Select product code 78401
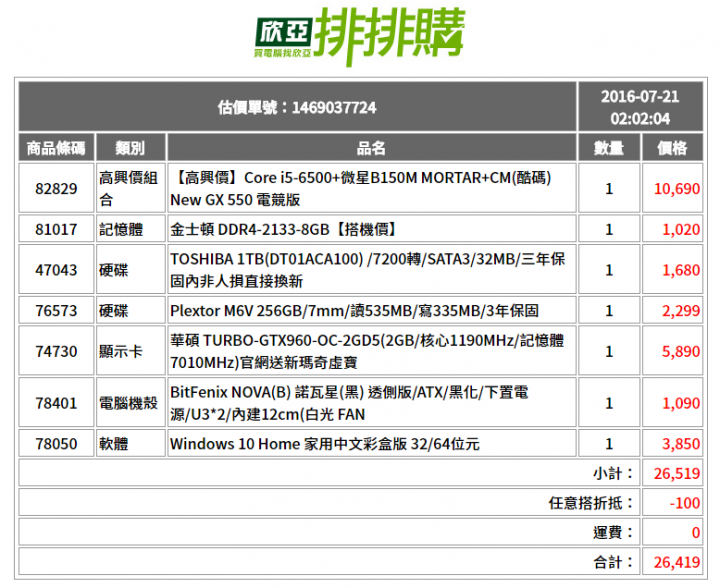 [56, 403]
